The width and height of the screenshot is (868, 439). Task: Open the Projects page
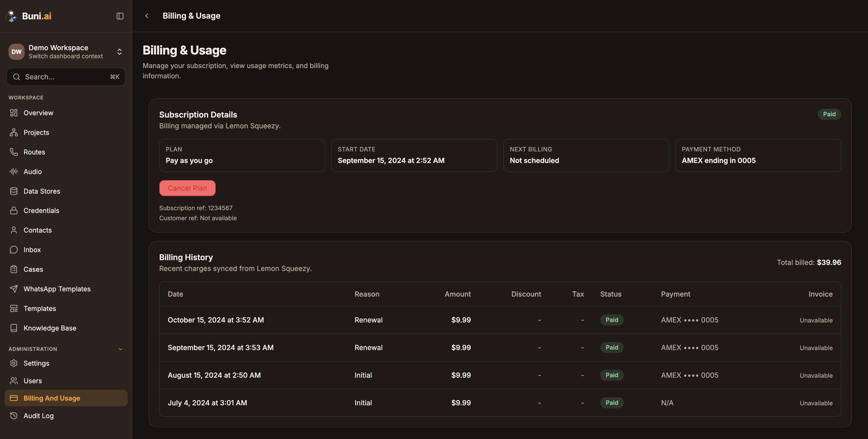point(66,132)
